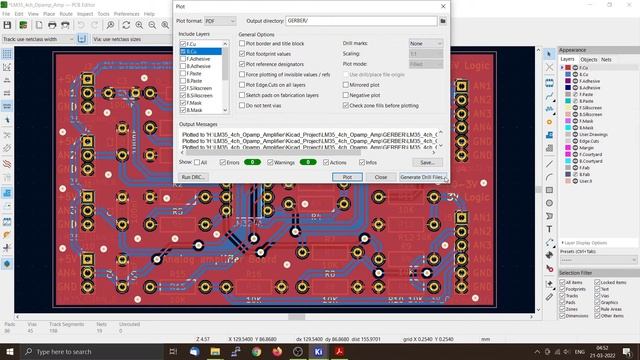This screenshot has height=360, width=640.
Task: Switch to Nets tab in Appearance panel
Action: pyautogui.click(x=606, y=60)
